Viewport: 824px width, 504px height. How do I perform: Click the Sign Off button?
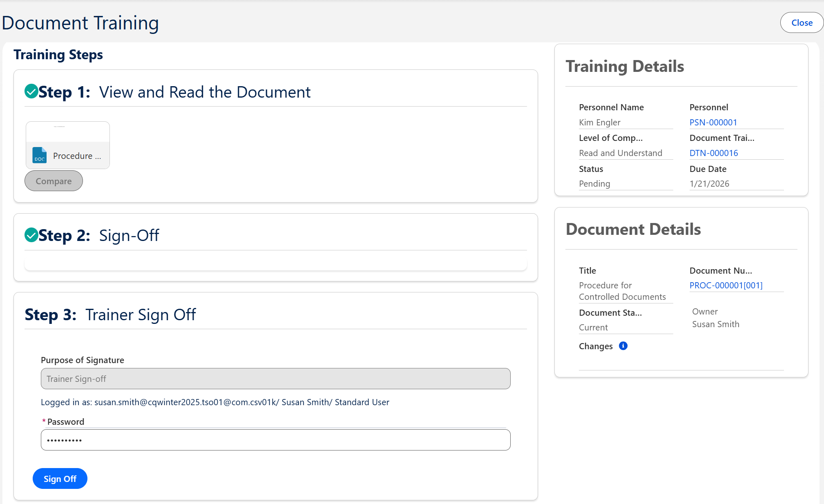click(x=60, y=479)
